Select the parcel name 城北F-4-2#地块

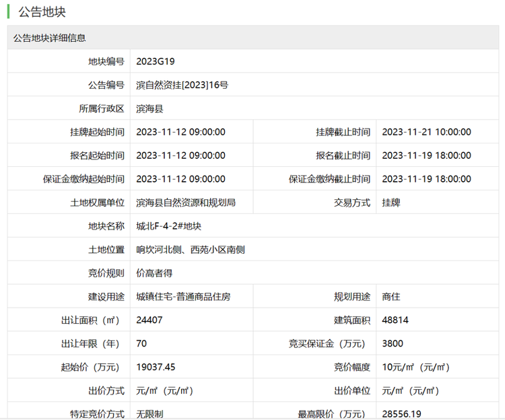tap(168, 226)
